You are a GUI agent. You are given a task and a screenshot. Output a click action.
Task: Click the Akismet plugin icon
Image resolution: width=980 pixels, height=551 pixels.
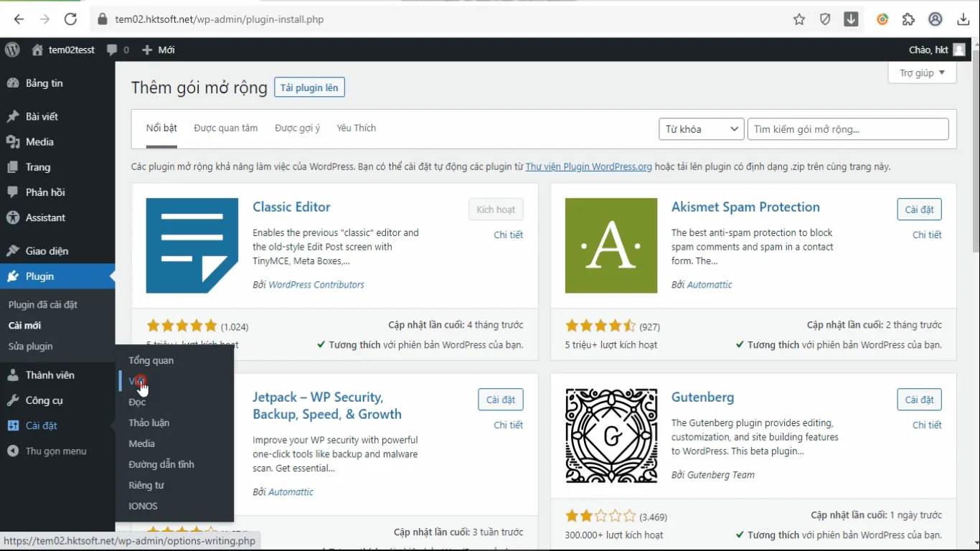coord(611,245)
